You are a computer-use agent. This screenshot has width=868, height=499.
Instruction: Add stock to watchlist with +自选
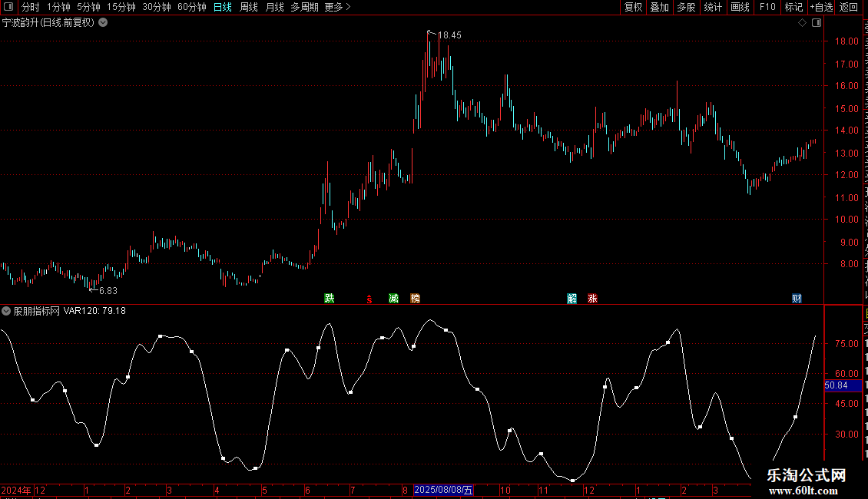point(821,7)
